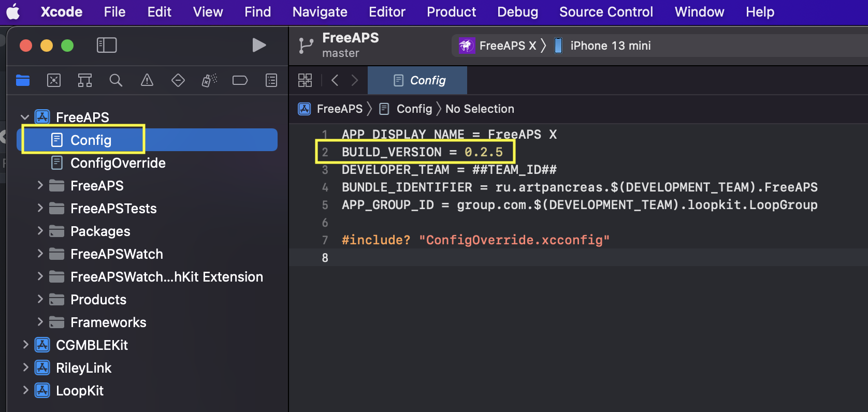
Task: Select the CGMBLEKit project row
Action: [x=147, y=345]
